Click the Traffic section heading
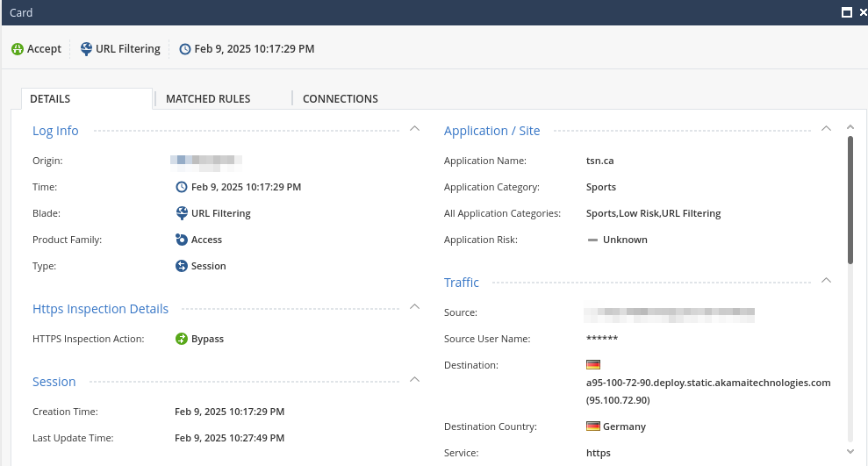The height and width of the screenshot is (466, 868). pyautogui.click(x=461, y=283)
